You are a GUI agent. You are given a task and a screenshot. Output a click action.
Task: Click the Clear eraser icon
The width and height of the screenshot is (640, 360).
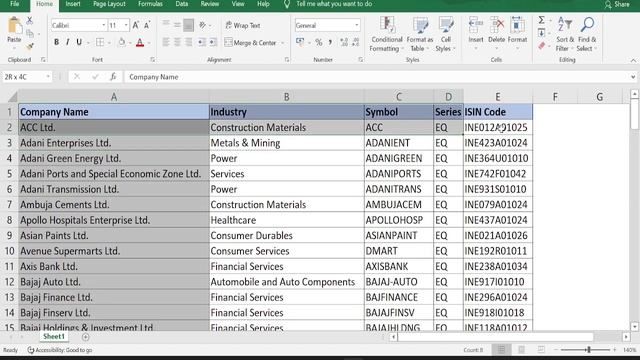click(x=542, y=46)
